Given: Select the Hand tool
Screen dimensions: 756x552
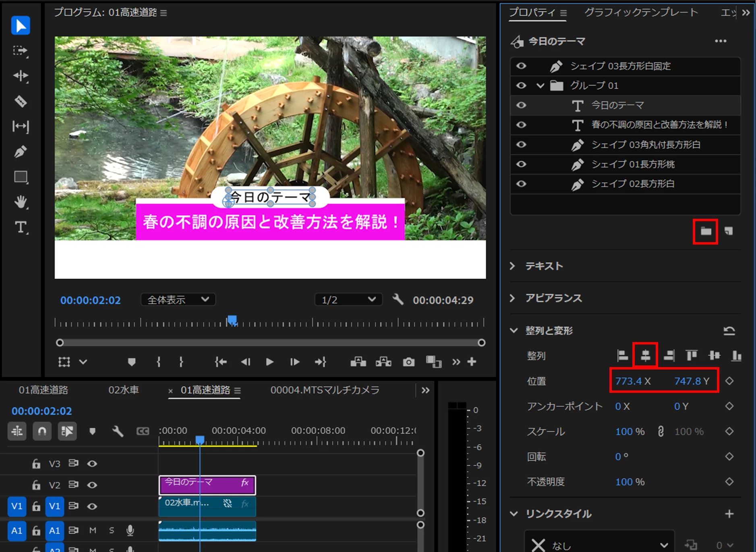Looking at the screenshot, I should [x=21, y=202].
